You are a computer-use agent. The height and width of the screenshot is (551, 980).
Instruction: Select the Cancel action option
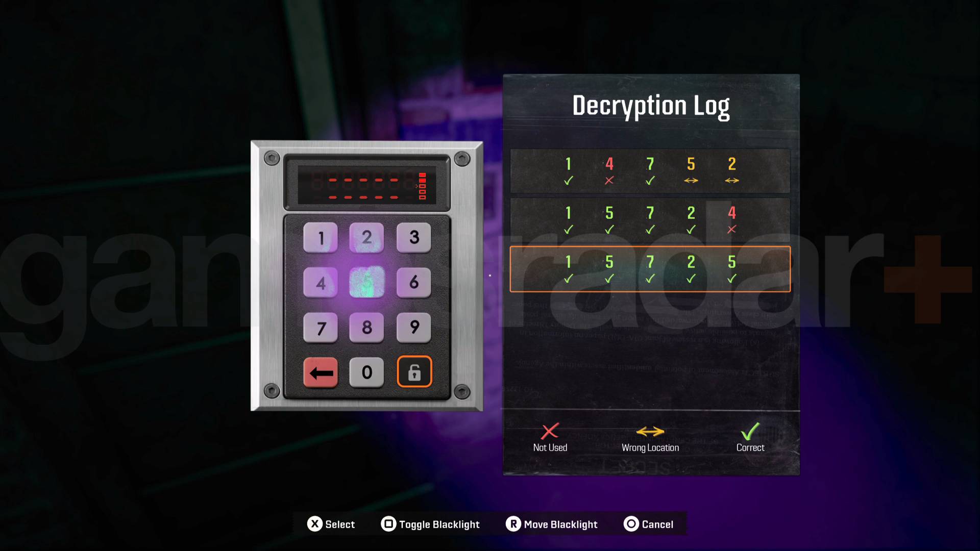click(x=649, y=523)
